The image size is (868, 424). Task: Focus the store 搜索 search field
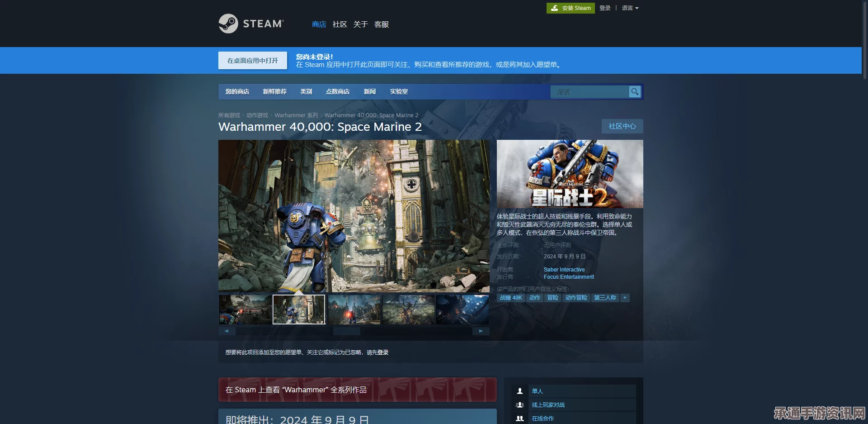590,92
